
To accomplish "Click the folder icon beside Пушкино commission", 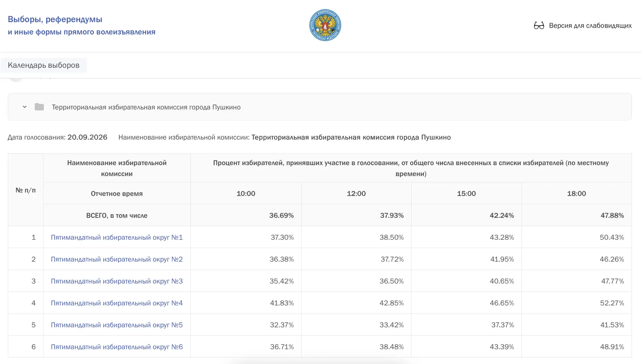I will click(x=39, y=107).
